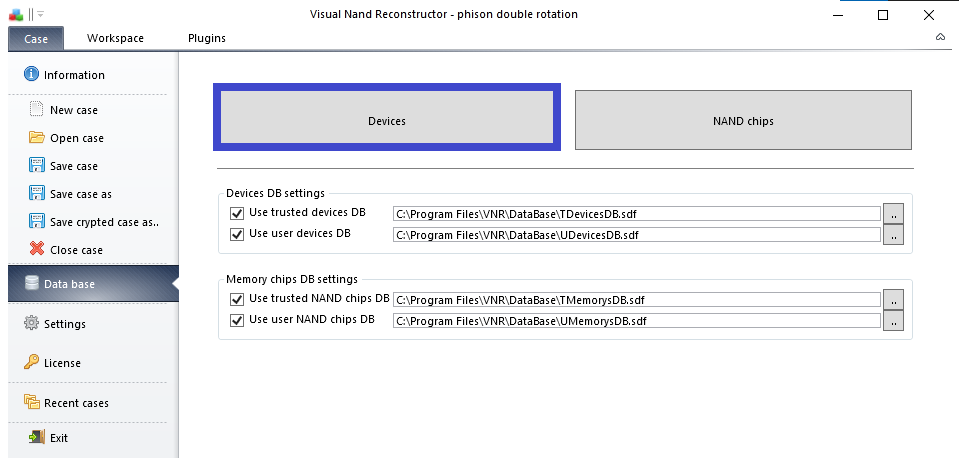
Task: Uncheck Use trusted devices DB
Action: point(237,213)
